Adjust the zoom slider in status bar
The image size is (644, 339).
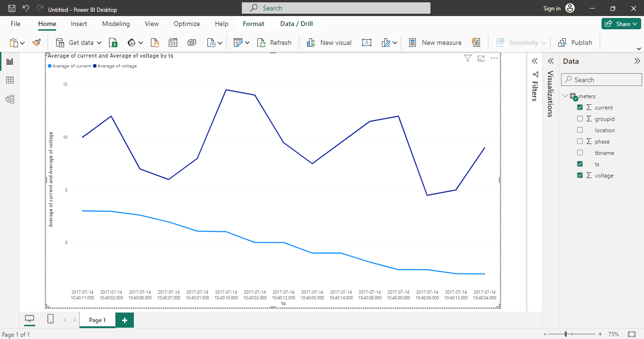pyautogui.click(x=572, y=334)
